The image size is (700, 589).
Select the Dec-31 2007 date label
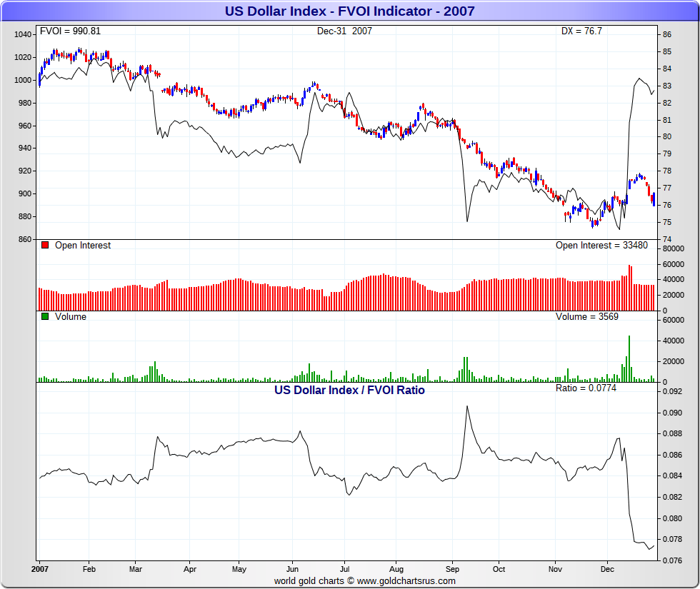click(x=344, y=31)
